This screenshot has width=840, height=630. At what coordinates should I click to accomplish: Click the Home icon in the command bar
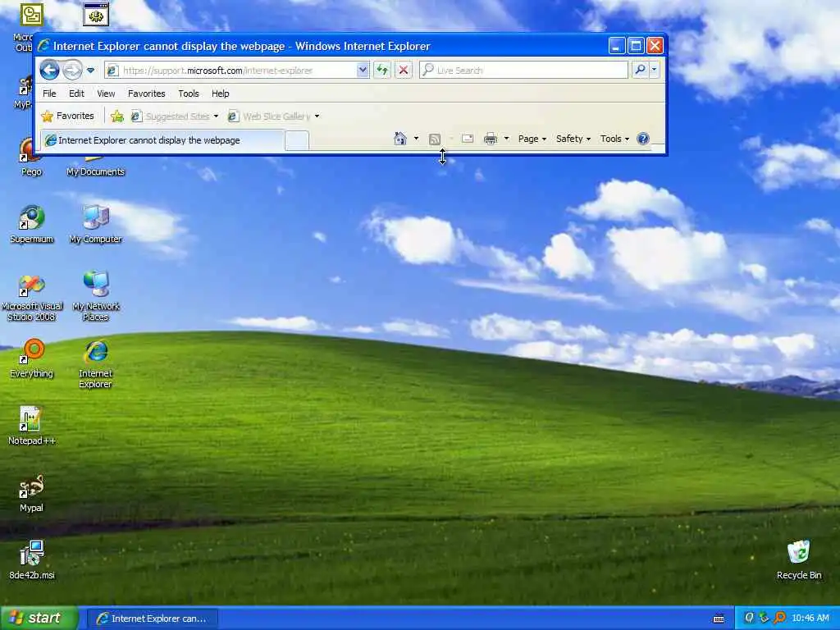click(400, 139)
